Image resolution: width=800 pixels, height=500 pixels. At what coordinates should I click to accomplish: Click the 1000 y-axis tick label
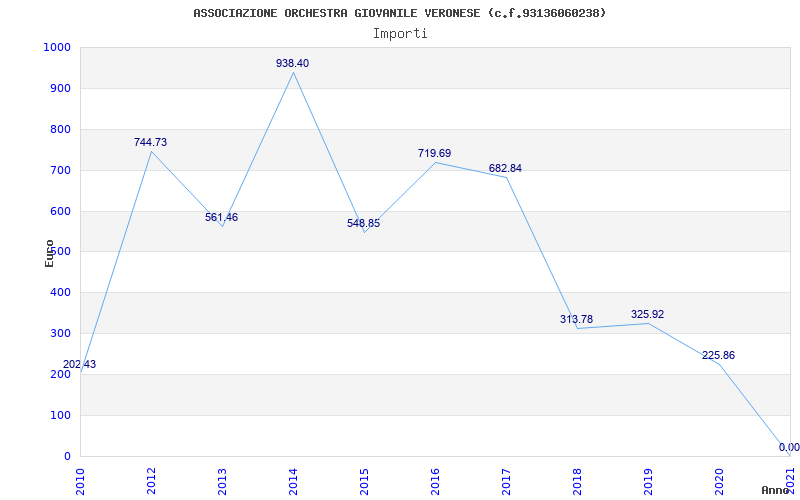(x=57, y=47)
